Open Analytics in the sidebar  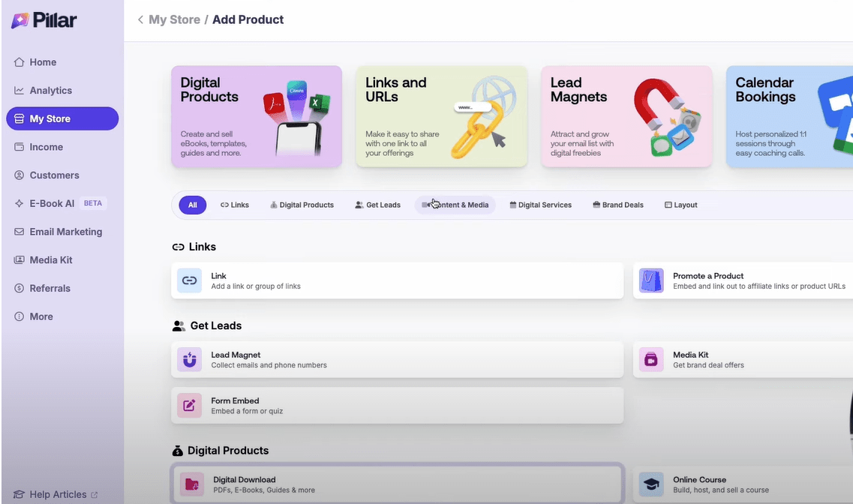pyautogui.click(x=50, y=91)
